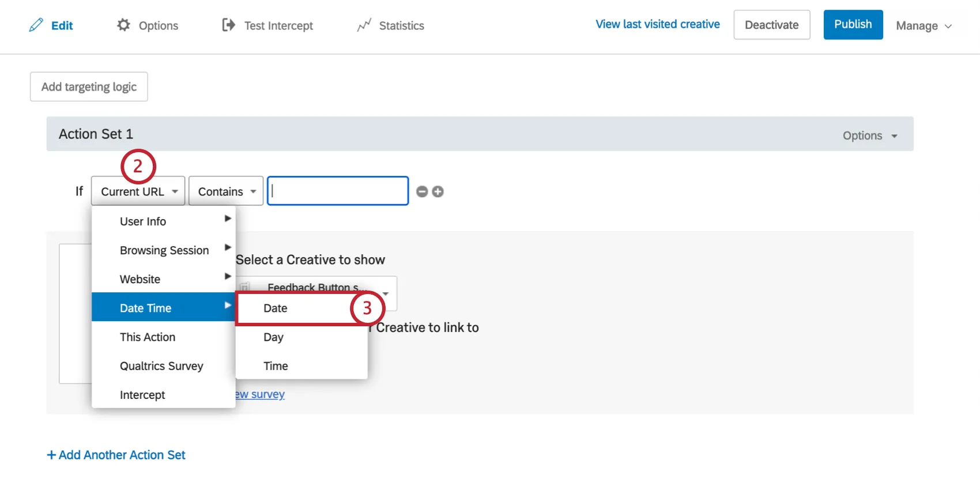Viewport: 980px width, 490px height.
Task: Open the Current URL dropdown
Action: (x=137, y=191)
